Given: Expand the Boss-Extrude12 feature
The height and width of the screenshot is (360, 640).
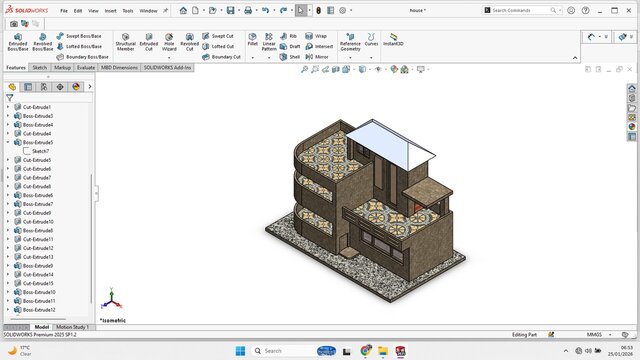Looking at the screenshot, I should click(8, 310).
